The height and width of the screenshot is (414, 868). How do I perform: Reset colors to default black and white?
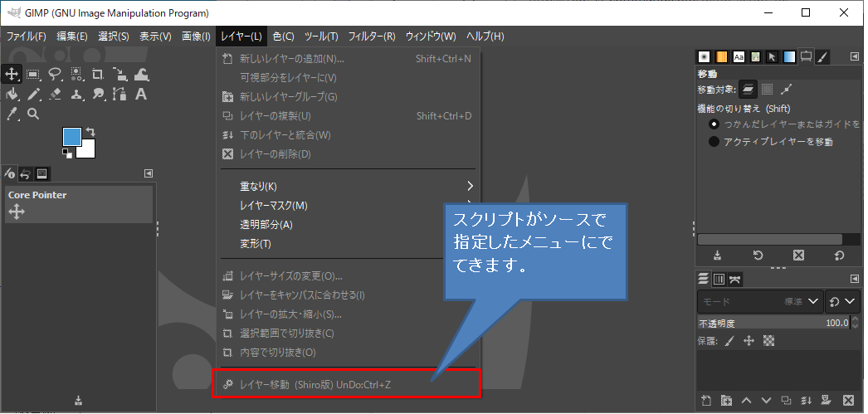click(66, 152)
